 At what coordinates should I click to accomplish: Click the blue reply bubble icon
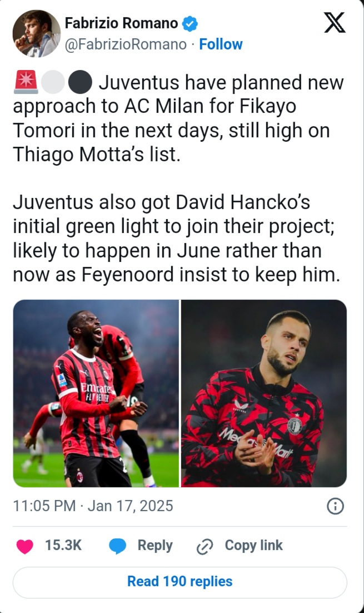(x=117, y=546)
